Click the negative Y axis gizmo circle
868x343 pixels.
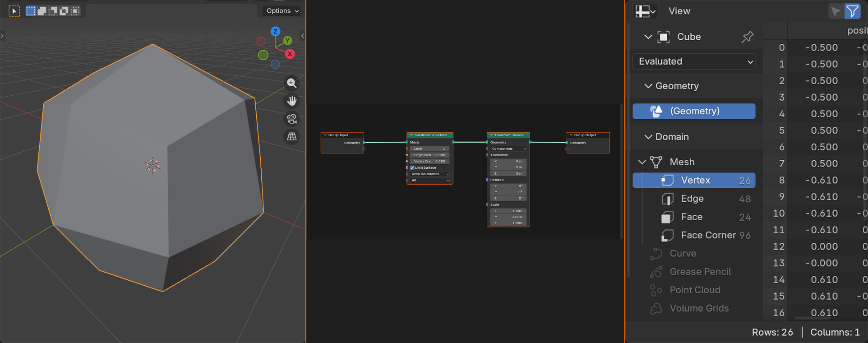(x=263, y=55)
